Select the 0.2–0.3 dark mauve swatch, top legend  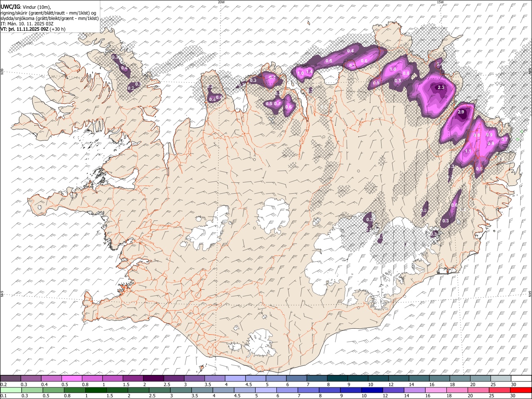10,379
